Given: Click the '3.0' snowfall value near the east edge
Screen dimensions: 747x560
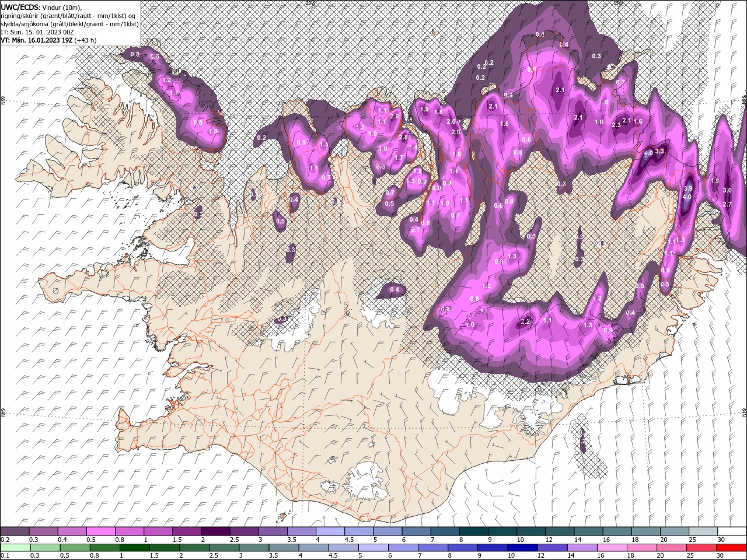Looking at the screenshot, I should coord(727,191).
